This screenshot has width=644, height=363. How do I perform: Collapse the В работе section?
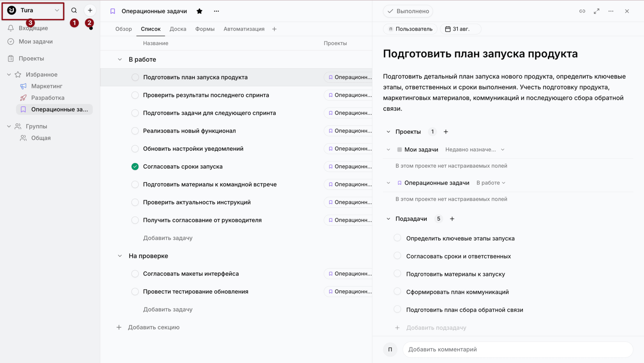coord(120,59)
